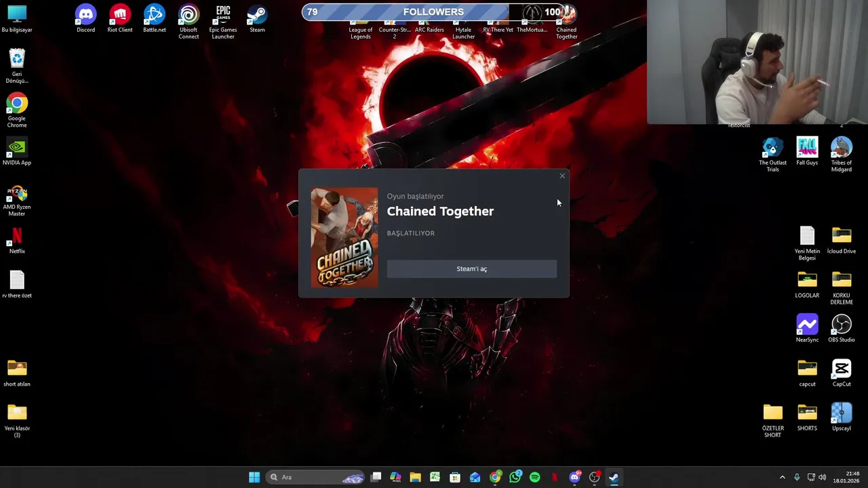Select the ÖZETLER SHORT folder
The width and height of the screenshot is (868, 488).
[x=773, y=421]
